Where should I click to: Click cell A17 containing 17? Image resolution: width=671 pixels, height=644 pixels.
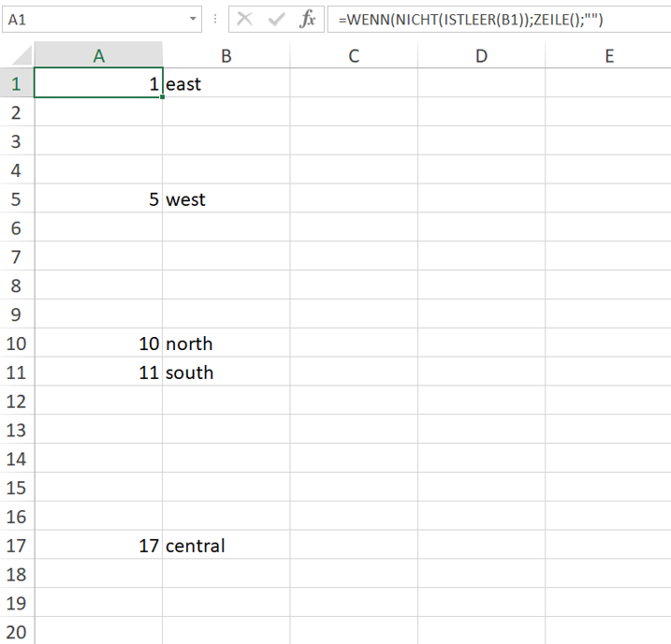pos(98,545)
